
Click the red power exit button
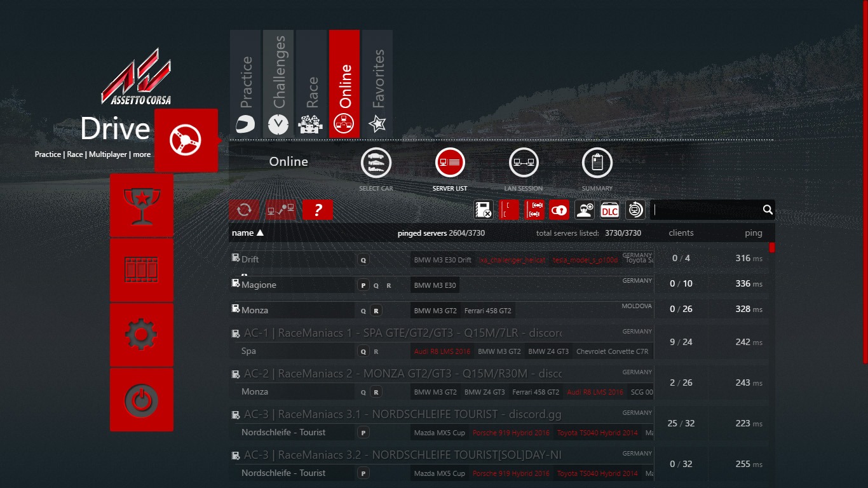(x=142, y=400)
